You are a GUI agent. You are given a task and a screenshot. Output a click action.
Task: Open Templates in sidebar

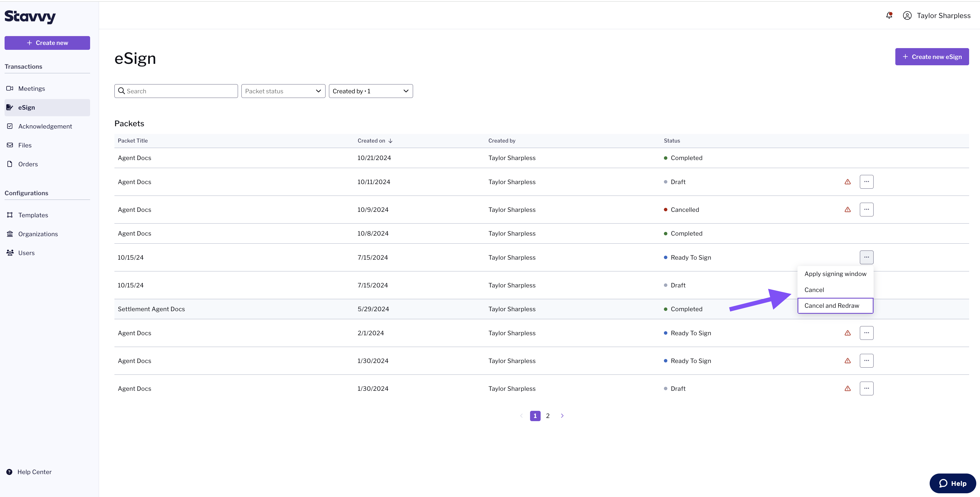tap(47, 215)
